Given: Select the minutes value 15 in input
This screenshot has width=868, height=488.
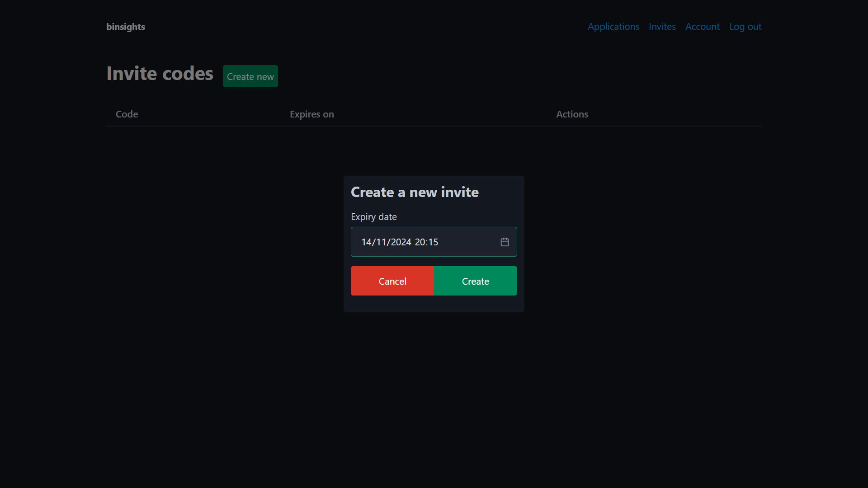Looking at the screenshot, I should pyautogui.click(x=434, y=242).
